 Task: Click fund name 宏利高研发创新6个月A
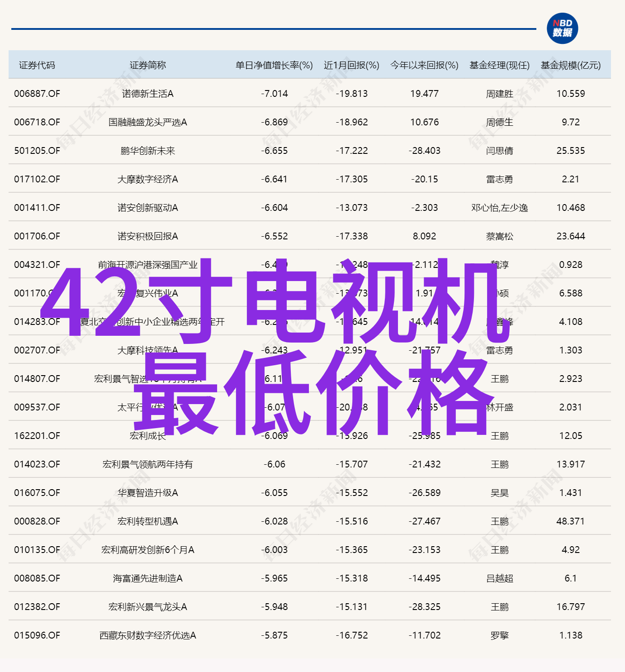[x=148, y=550]
